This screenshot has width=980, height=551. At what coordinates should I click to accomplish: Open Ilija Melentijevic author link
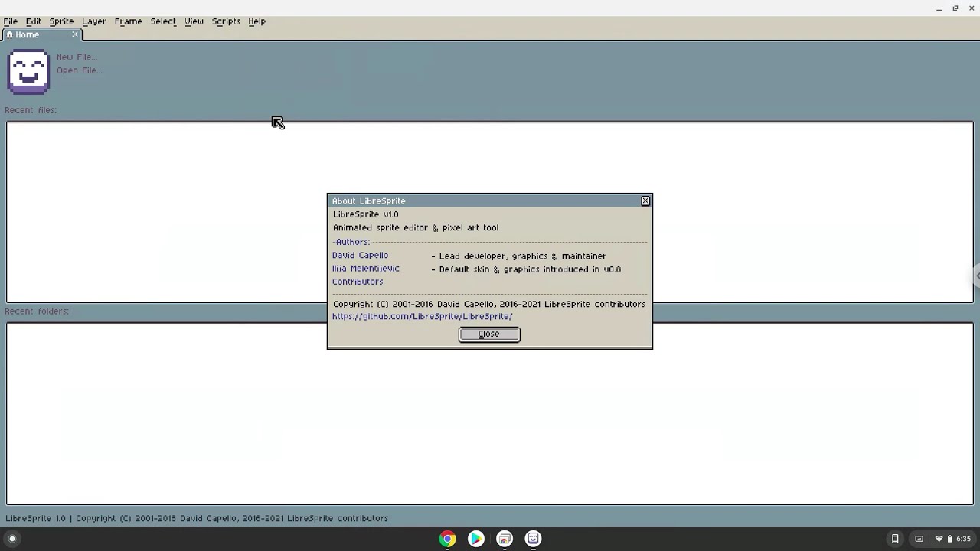point(366,269)
